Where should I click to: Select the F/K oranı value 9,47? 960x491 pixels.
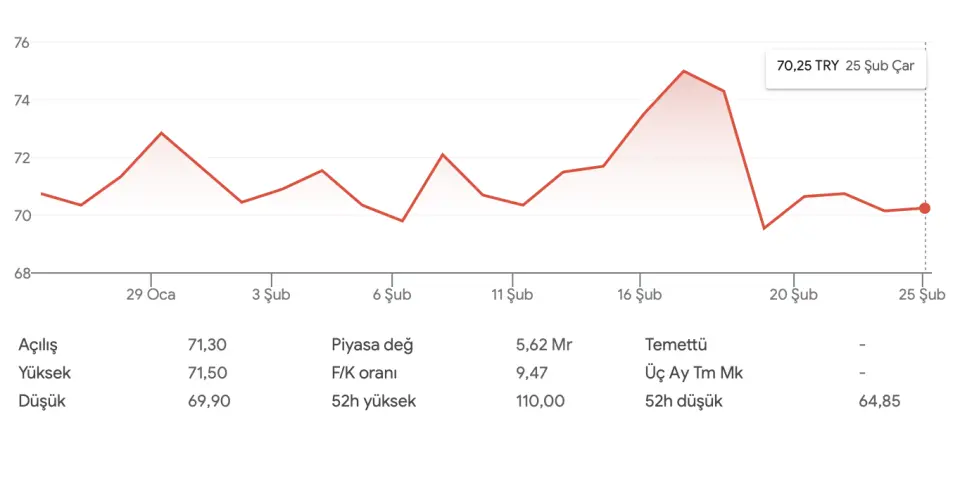pyautogui.click(x=533, y=373)
